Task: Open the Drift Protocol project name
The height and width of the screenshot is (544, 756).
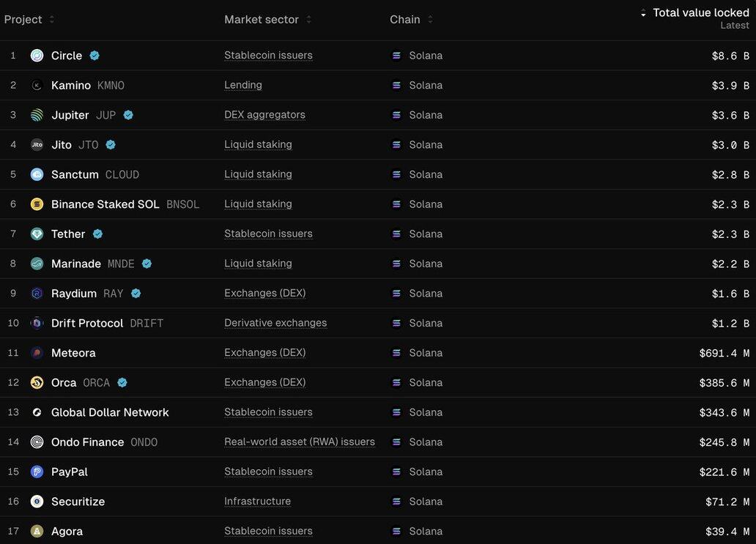Action: coord(87,324)
